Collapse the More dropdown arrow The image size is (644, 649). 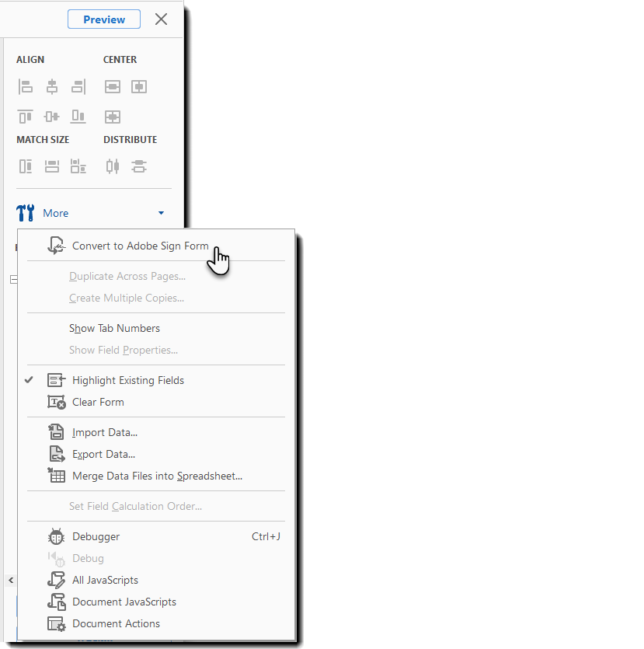coord(161,213)
